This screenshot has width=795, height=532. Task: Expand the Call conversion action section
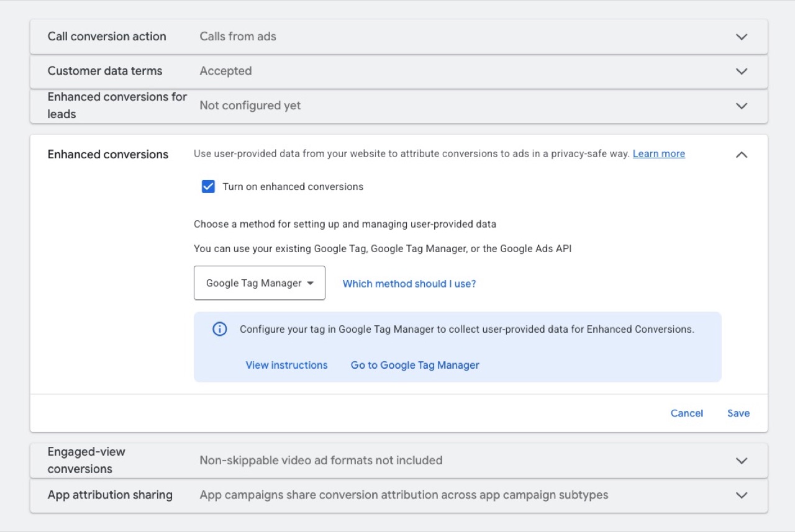[x=741, y=37]
